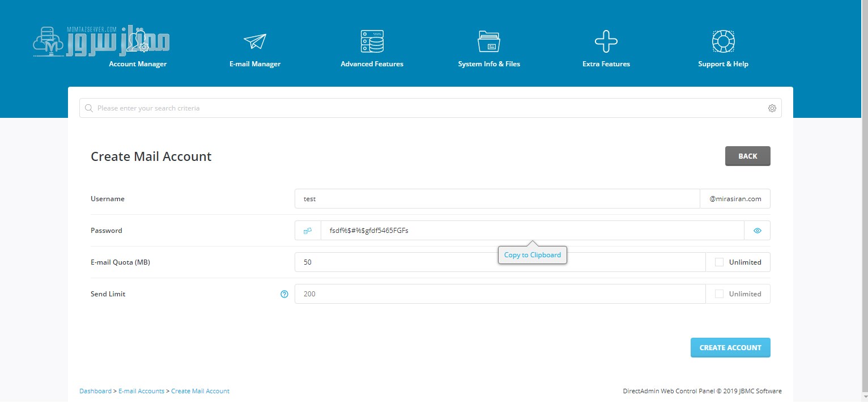Screen dimensions: 868x408
Task: Toggle password visibility eye icon
Action: (758, 231)
